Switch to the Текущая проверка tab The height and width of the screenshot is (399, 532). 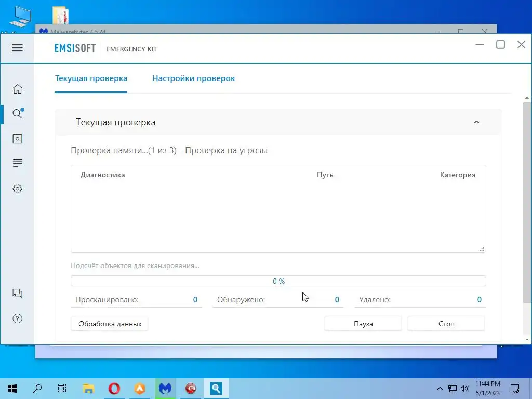point(91,78)
